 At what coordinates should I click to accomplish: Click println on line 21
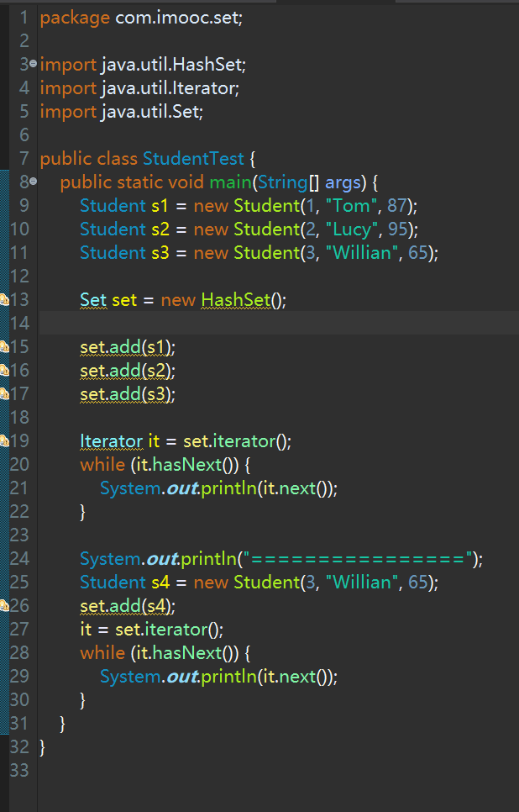228,489
